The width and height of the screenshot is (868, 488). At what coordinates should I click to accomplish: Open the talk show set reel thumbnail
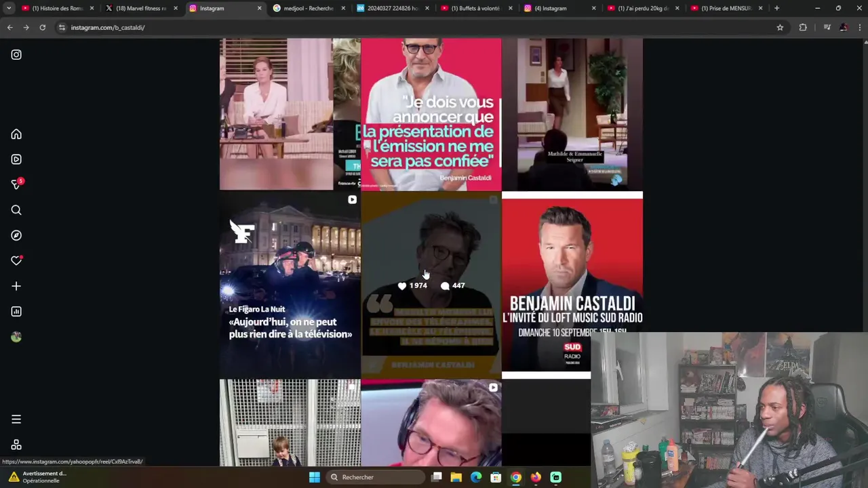[x=290, y=114]
